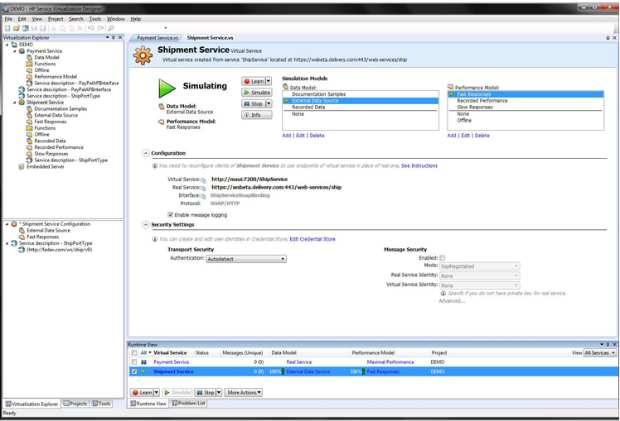620x421 pixels.
Task: Tick the Payment Service row checkbox
Action: (135, 362)
